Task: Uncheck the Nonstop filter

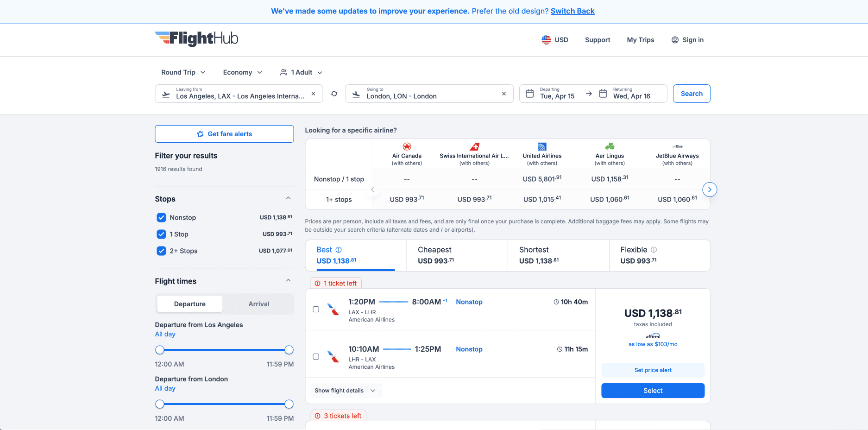Action: (x=161, y=217)
